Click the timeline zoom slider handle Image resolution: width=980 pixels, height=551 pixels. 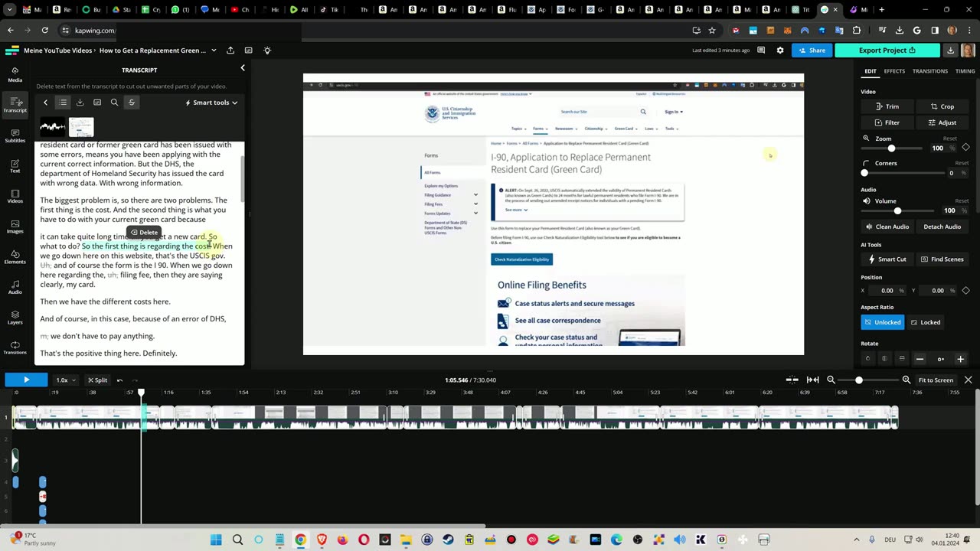coord(859,380)
